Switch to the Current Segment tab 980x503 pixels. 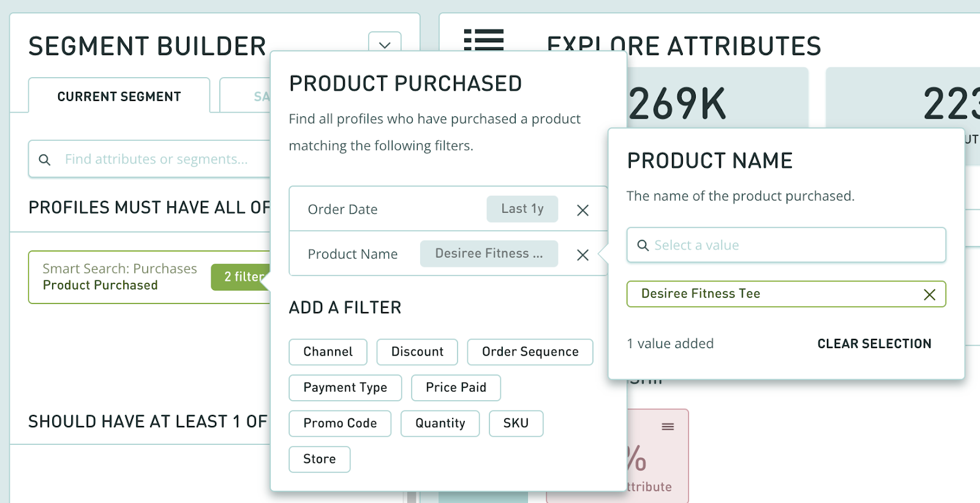coord(119,96)
